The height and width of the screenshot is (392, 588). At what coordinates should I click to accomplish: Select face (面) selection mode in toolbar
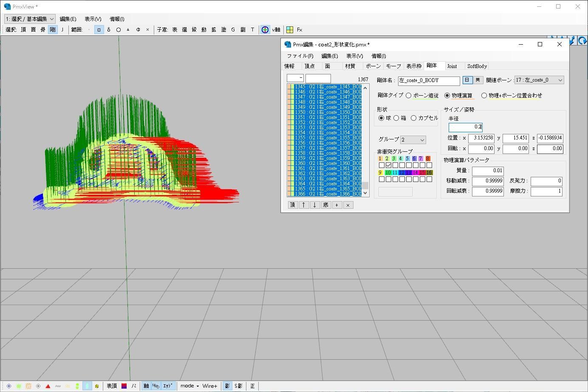coord(33,30)
